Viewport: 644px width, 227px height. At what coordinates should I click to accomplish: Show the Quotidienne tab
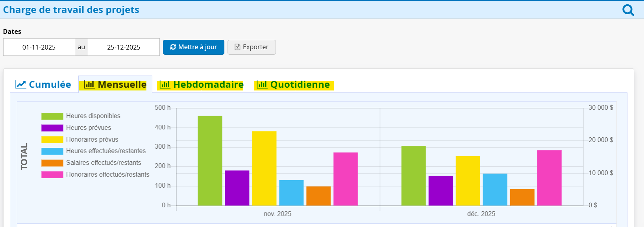(293, 85)
